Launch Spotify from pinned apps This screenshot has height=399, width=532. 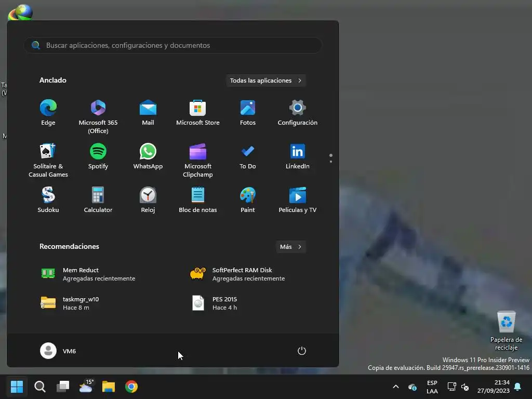pos(98,156)
